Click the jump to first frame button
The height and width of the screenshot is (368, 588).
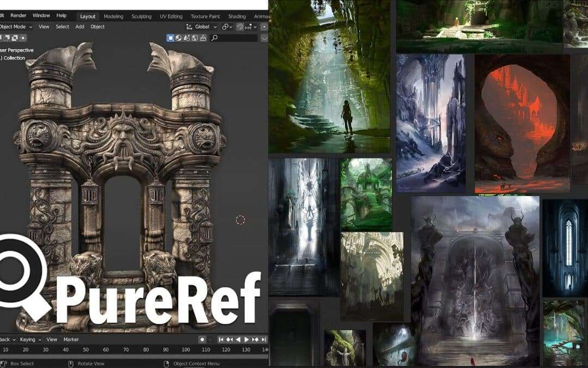pos(221,340)
